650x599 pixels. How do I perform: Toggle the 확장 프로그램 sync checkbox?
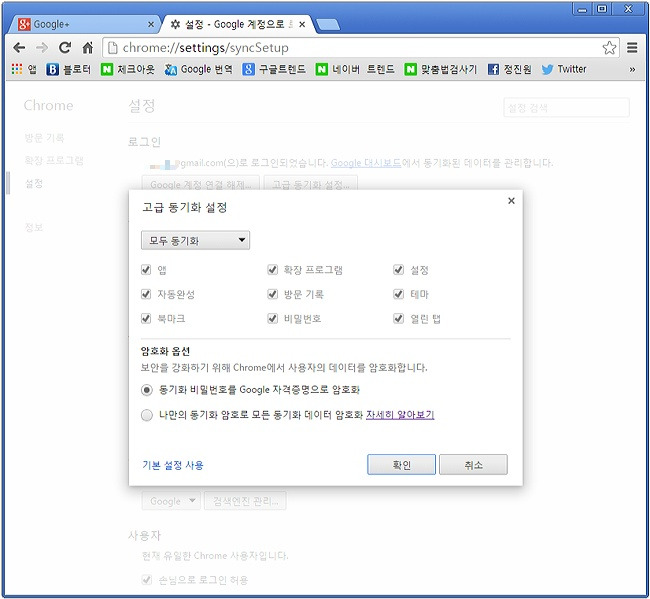[272, 270]
